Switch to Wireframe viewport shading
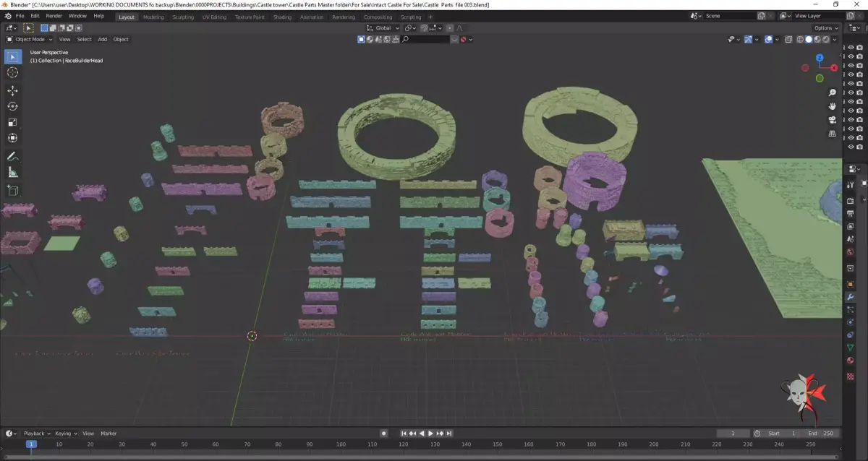The image size is (868, 461). (x=800, y=40)
